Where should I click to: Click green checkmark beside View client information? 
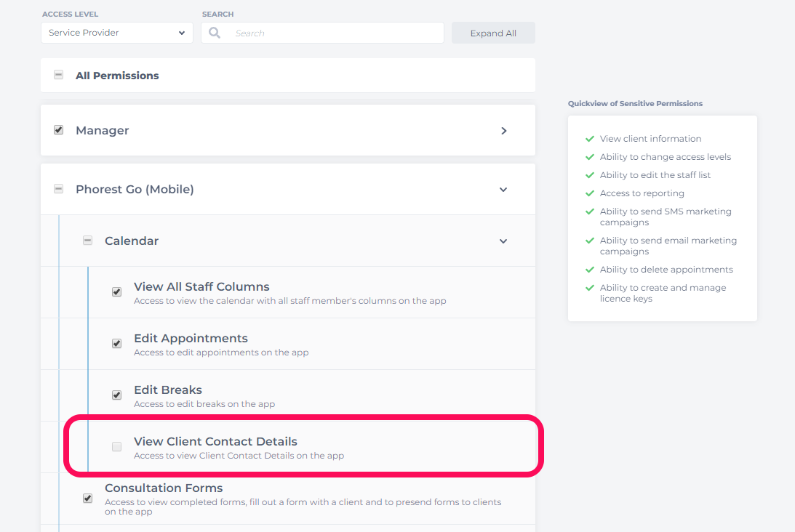click(590, 139)
